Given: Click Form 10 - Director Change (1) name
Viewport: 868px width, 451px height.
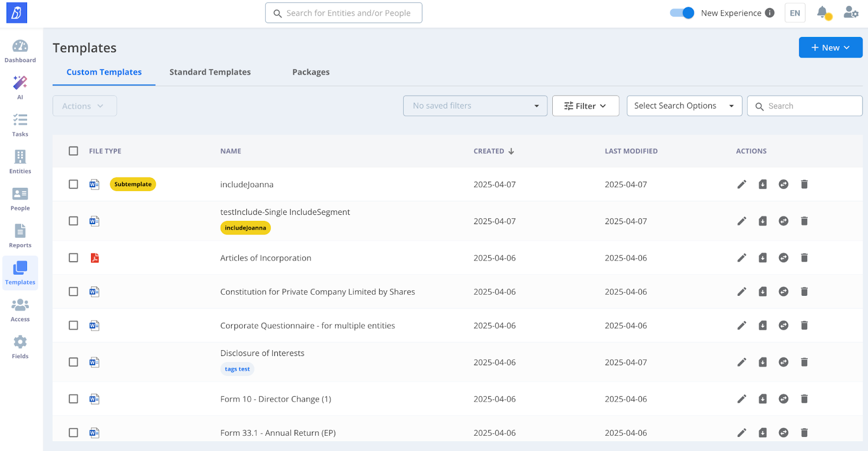Looking at the screenshot, I should coord(276,399).
